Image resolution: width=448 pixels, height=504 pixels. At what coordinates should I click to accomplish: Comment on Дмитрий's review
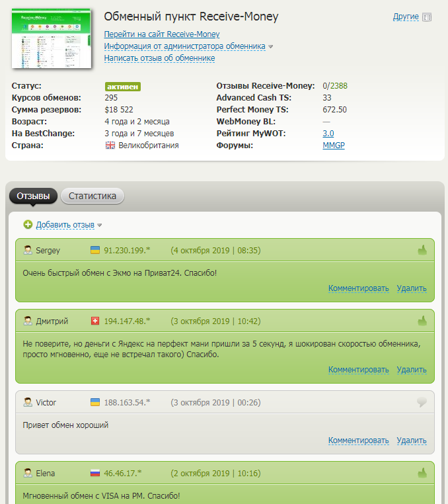(x=358, y=370)
